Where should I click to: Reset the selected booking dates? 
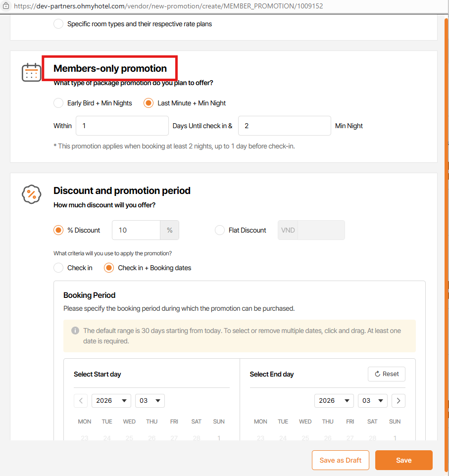(386, 374)
